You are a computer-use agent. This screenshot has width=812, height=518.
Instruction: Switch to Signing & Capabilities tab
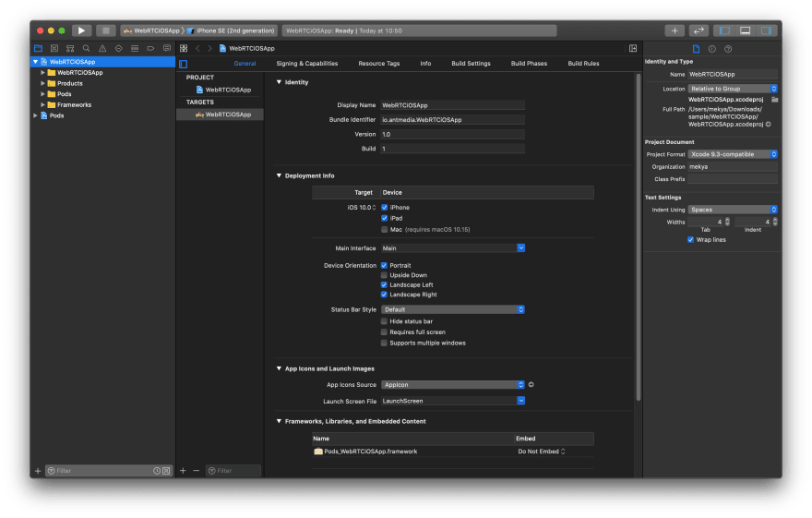307,63
